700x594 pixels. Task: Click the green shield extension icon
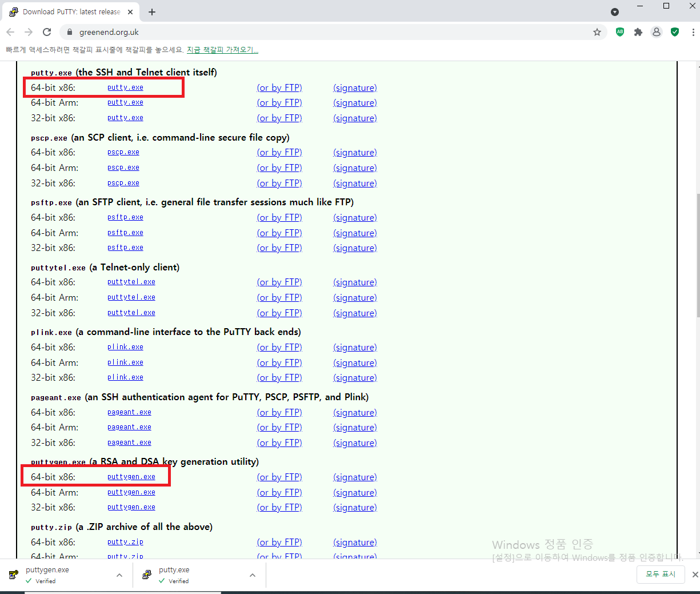coord(675,32)
